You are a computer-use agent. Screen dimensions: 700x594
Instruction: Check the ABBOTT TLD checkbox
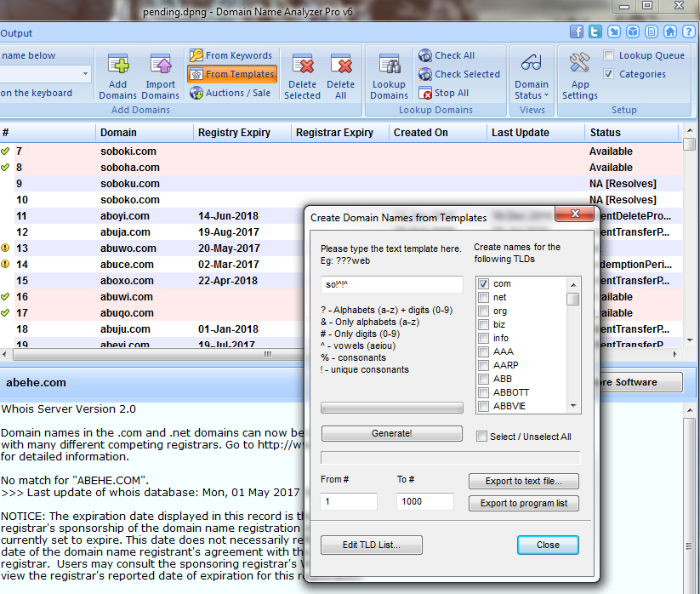coord(483,392)
